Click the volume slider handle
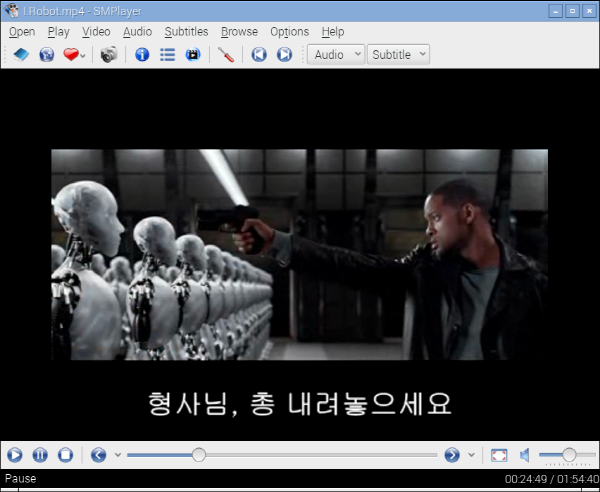 (x=569, y=455)
